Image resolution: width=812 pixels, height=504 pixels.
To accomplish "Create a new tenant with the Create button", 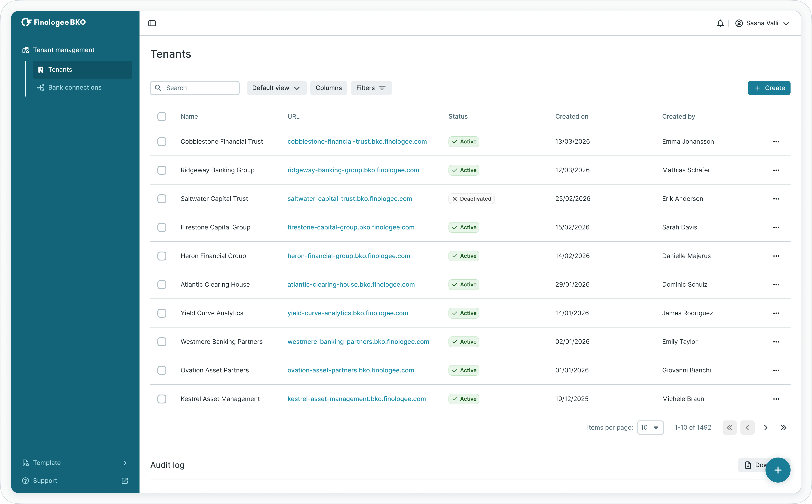I will pos(769,88).
